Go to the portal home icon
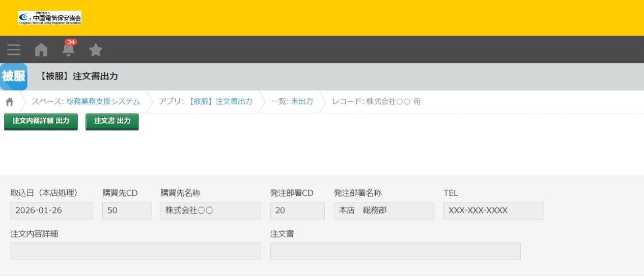Image resolution: width=644 pixels, height=276 pixels. [41, 50]
